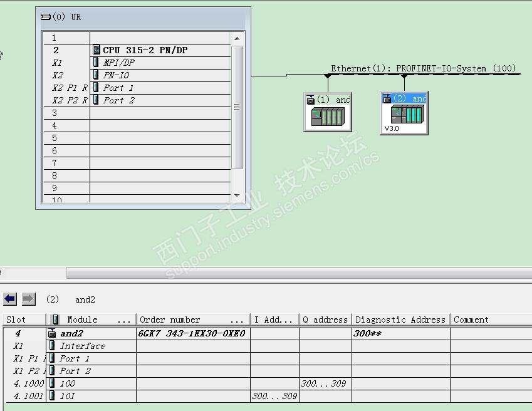Select slot 7 in UR rack

137,163
